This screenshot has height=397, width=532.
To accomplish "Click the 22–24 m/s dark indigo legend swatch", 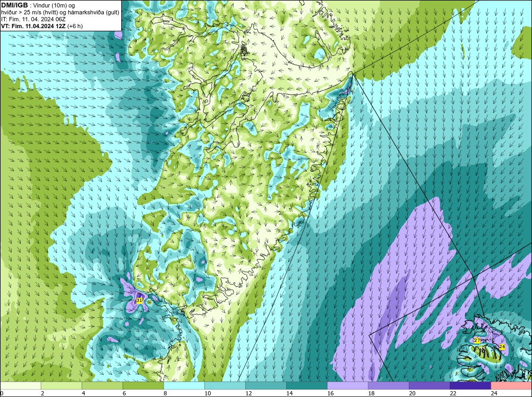I will tap(470, 386).
